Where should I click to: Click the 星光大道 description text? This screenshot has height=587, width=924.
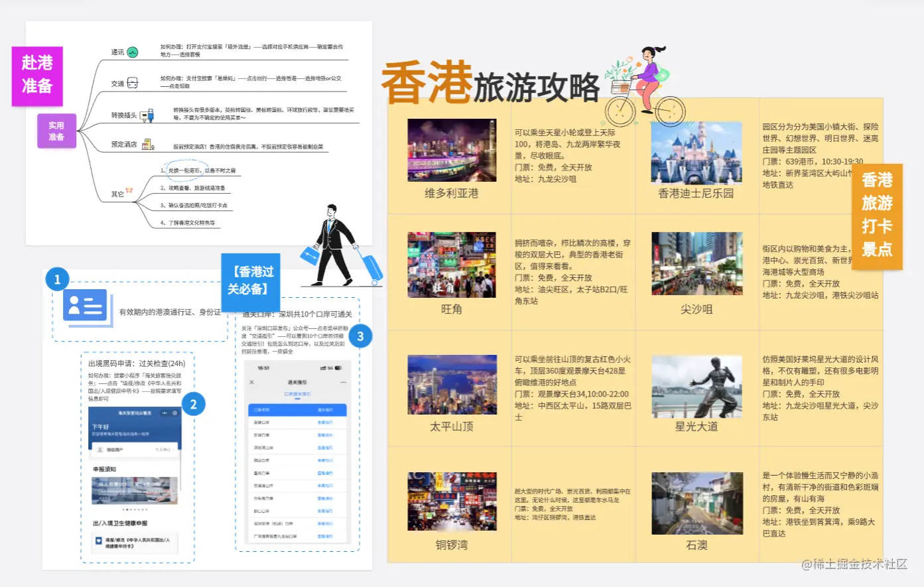click(x=821, y=388)
